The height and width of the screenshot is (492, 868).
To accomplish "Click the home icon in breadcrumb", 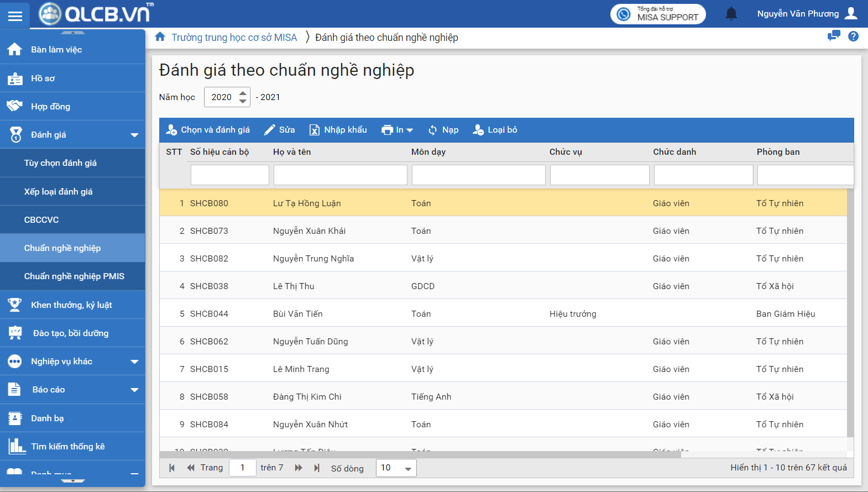I will pos(160,37).
